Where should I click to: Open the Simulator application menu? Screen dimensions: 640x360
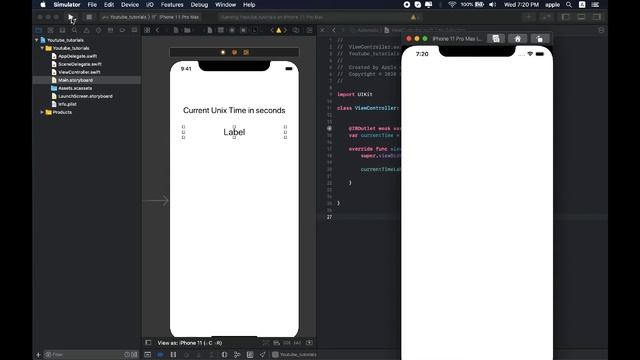67,5
